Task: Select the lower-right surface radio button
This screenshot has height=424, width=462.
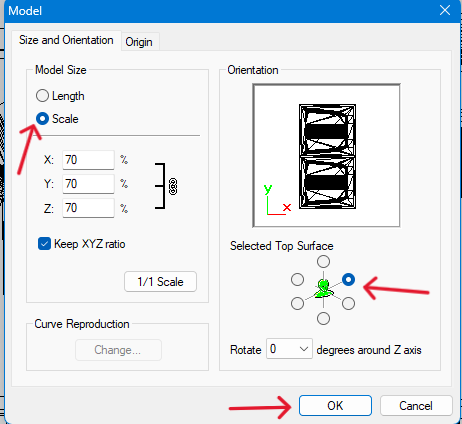Action: pos(348,303)
